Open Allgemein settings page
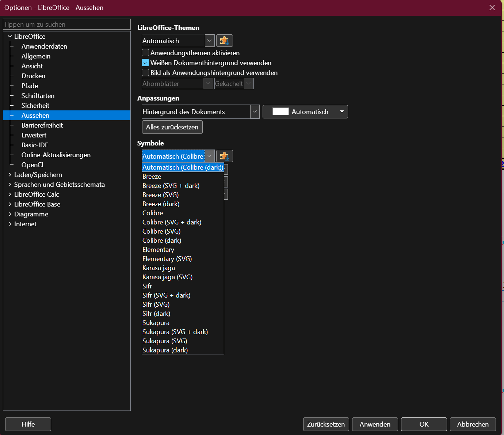The image size is (504, 435). click(x=36, y=56)
